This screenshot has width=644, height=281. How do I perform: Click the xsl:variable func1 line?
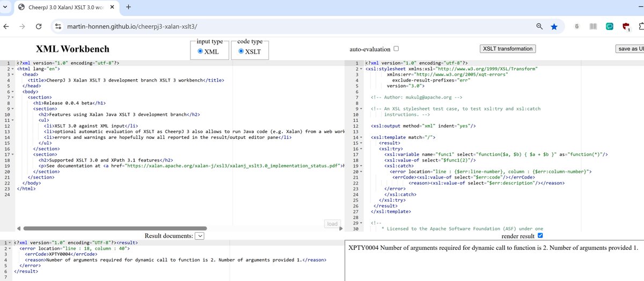coord(496,154)
